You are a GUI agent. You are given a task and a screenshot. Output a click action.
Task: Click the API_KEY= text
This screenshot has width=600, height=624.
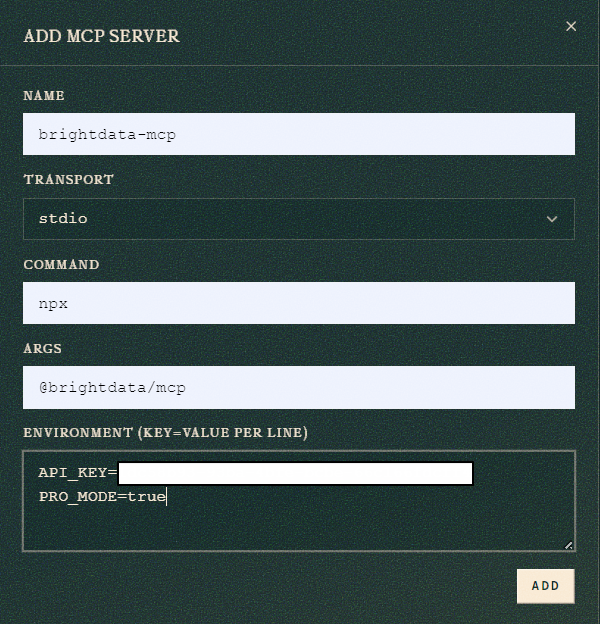(x=78, y=473)
